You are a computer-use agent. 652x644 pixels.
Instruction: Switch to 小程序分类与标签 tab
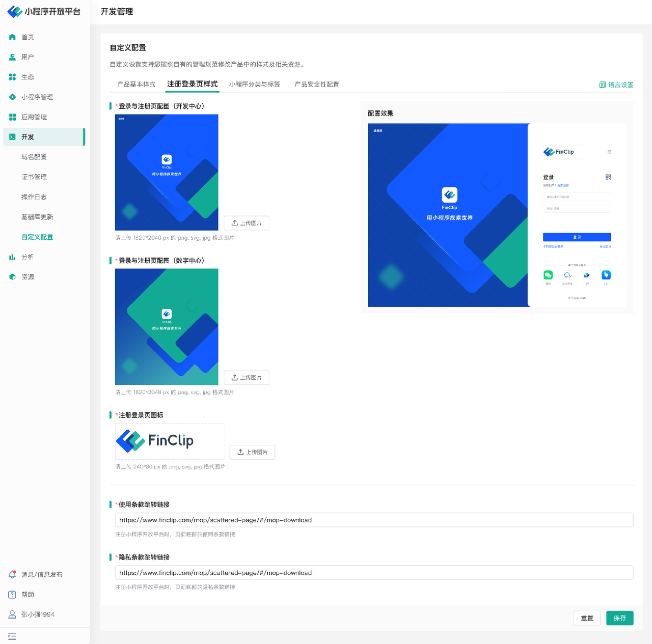click(x=255, y=85)
